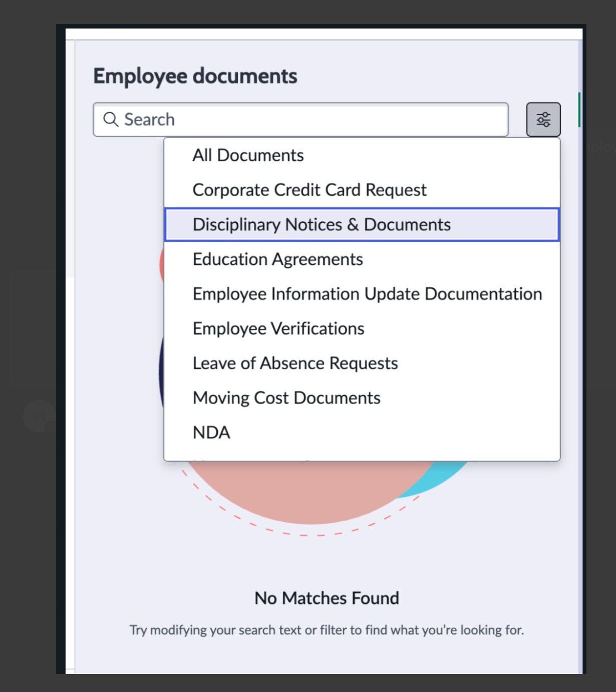Click the search icon inside the search bar
This screenshot has width=616, height=692.
point(111,120)
